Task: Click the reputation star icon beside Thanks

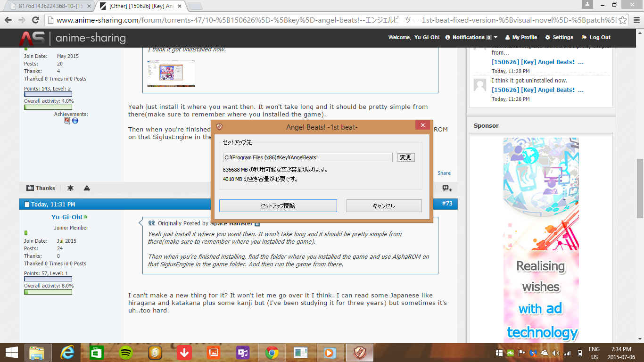Action: pos(70,188)
